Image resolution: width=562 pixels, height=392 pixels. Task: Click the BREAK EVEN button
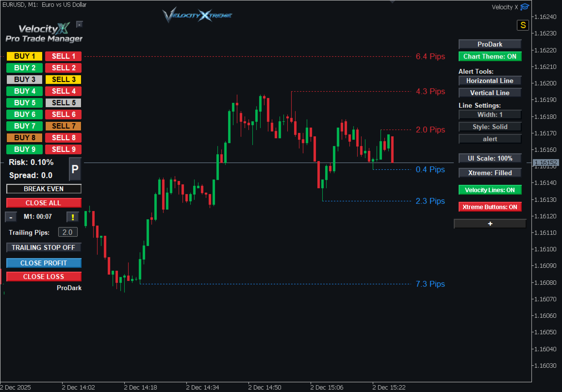[44, 189]
